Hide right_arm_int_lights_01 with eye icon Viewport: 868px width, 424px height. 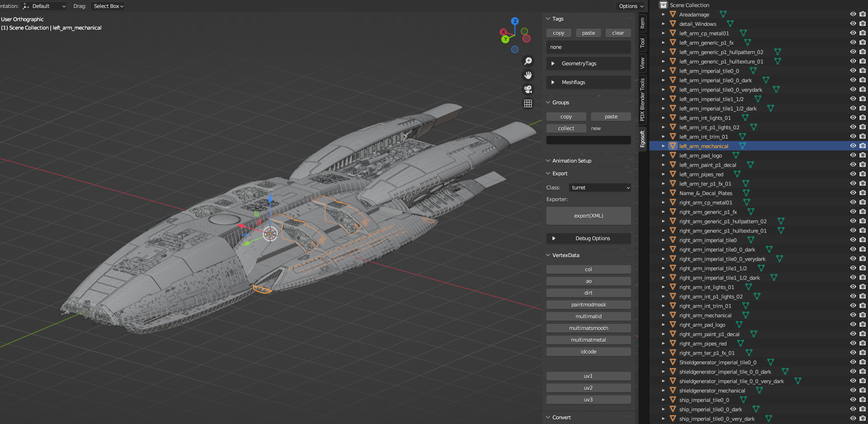tap(853, 287)
